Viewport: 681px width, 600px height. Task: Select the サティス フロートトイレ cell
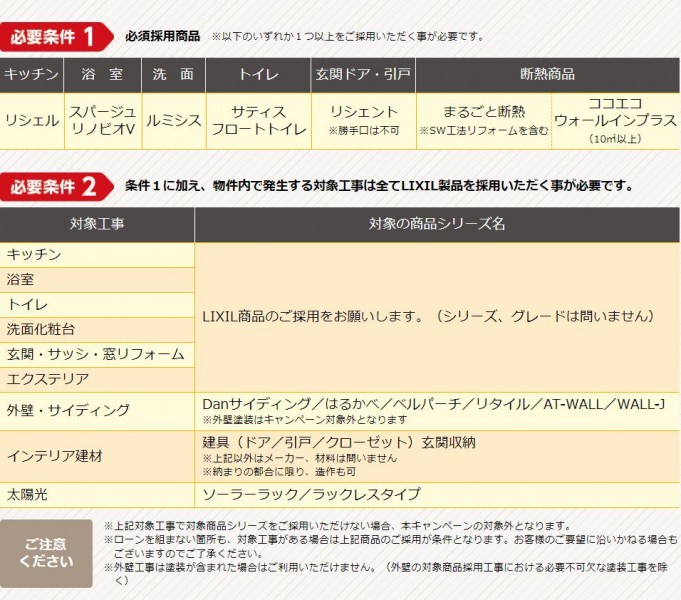tap(258, 121)
